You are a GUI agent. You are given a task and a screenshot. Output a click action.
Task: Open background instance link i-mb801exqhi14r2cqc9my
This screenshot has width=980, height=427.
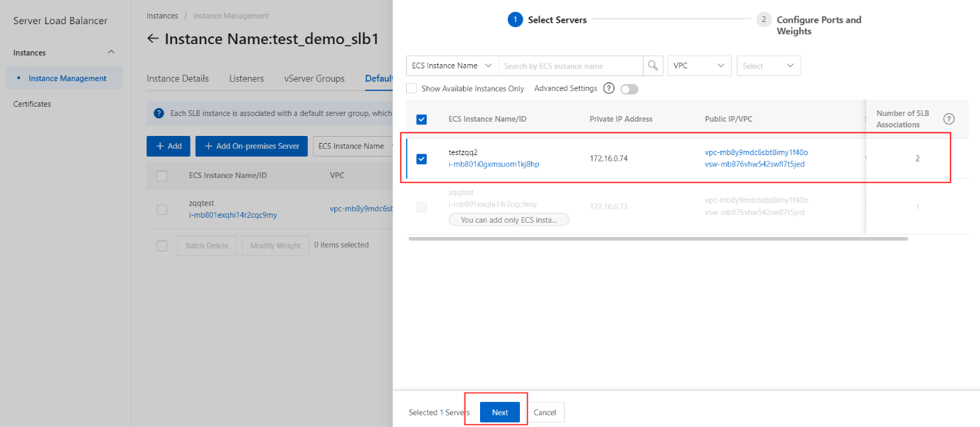(233, 215)
